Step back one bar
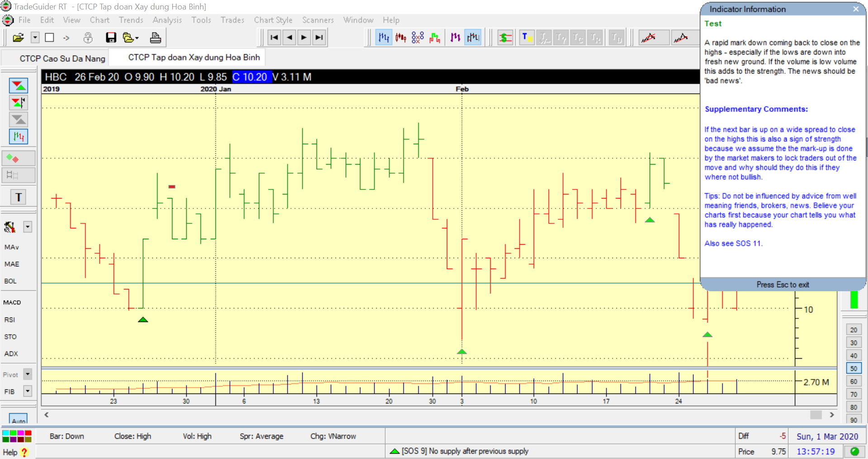 (289, 38)
